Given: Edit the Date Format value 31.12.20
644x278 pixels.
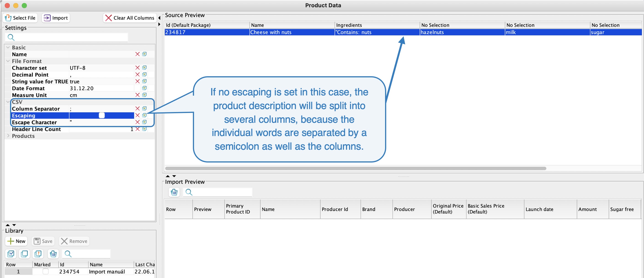Looking at the screenshot, I should point(101,88).
